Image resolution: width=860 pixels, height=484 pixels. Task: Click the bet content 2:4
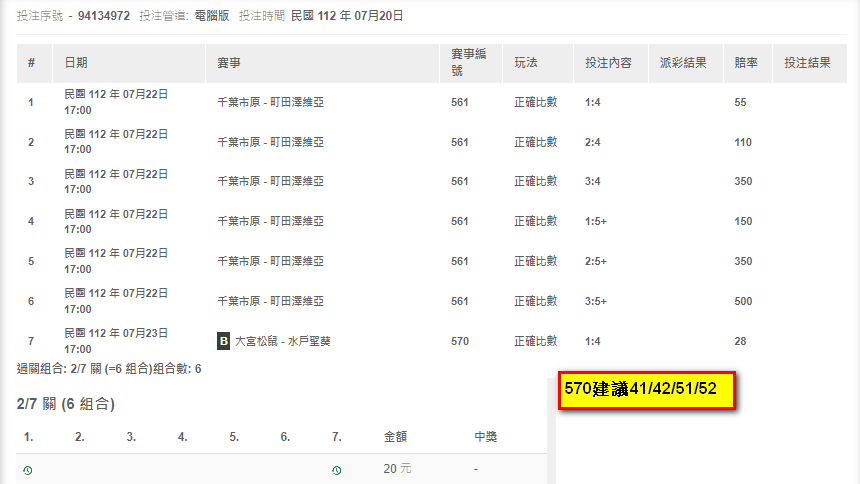[592, 142]
